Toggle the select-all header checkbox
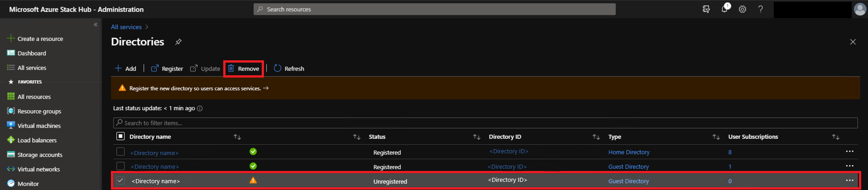868x190 pixels. [x=120, y=136]
